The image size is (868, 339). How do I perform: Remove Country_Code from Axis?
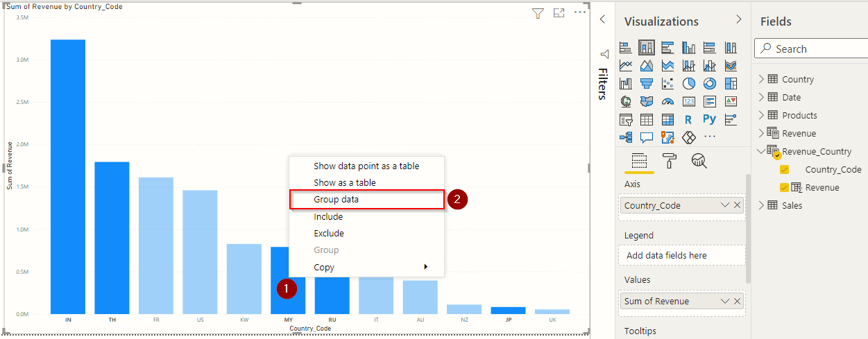(737, 205)
